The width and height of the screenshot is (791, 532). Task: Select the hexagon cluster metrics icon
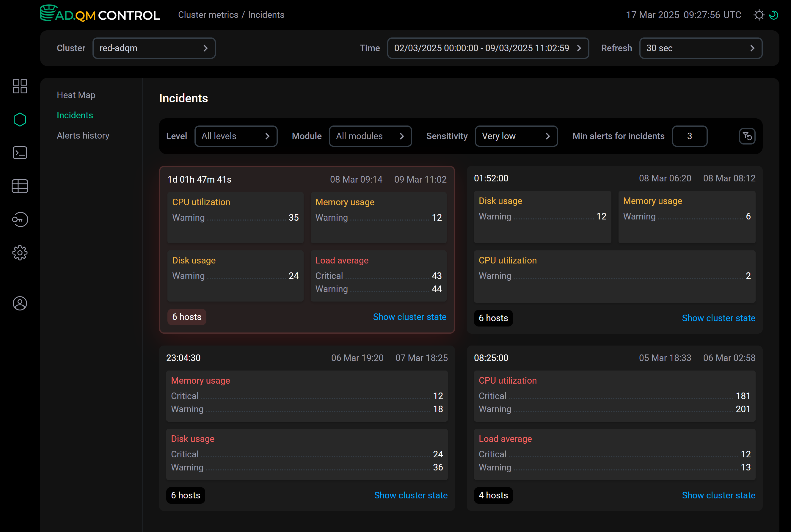(x=19, y=119)
